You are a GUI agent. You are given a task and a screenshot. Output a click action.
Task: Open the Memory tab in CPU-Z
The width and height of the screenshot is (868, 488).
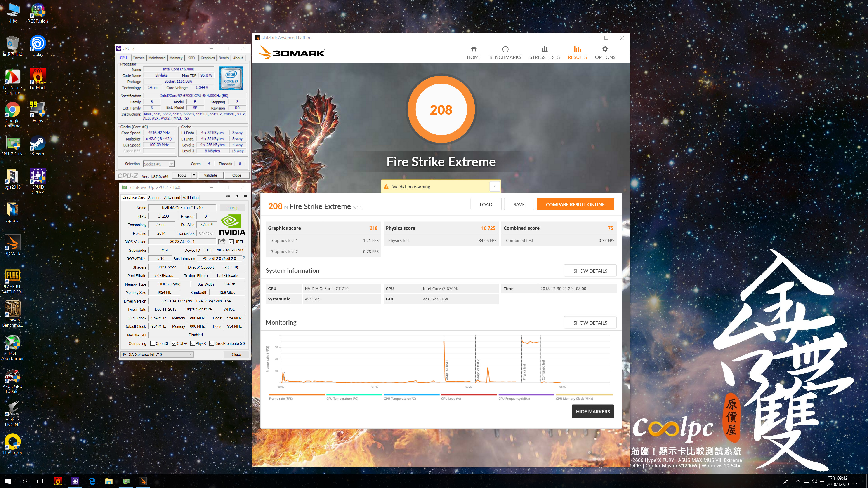176,58
